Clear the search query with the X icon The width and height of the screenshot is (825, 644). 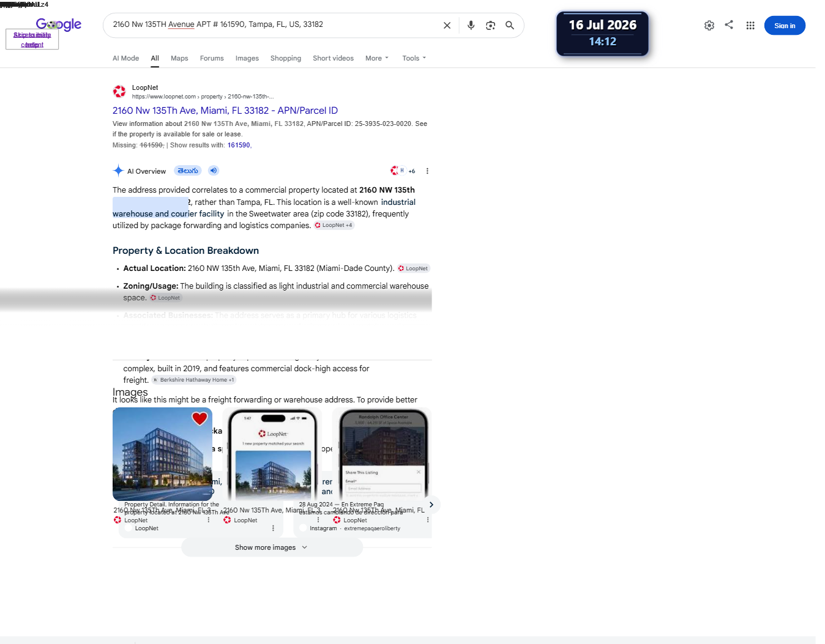447,26
